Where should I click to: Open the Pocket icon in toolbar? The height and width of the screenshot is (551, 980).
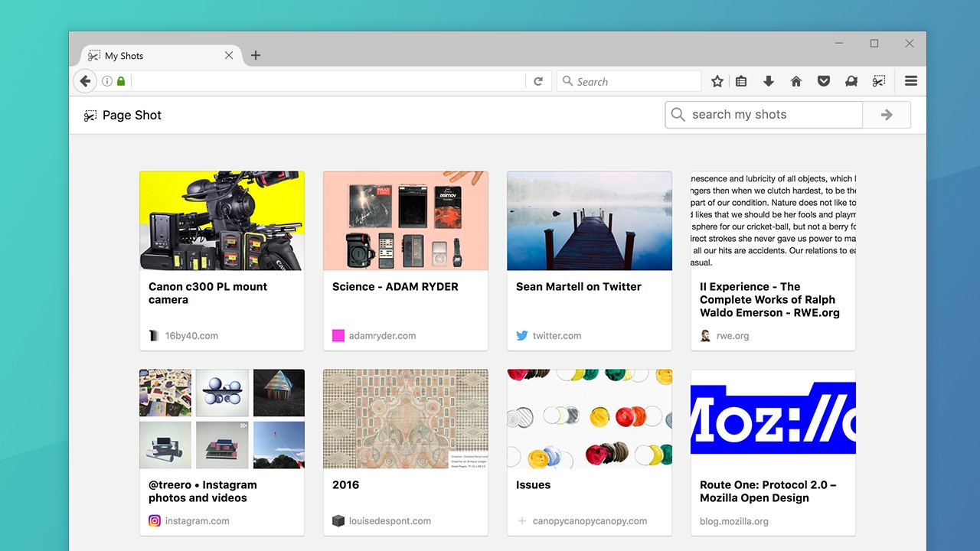point(824,81)
